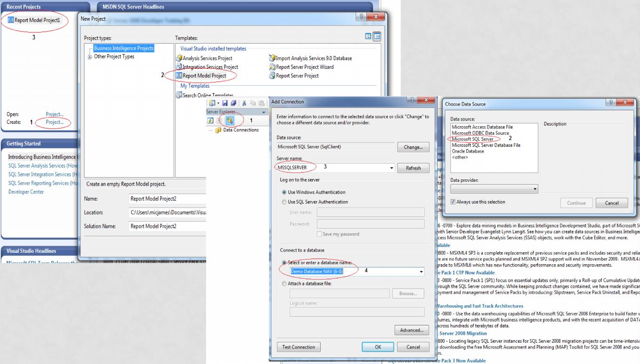640x364 pixels.
Task: Choose Attach a database file option
Action: coord(284,283)
